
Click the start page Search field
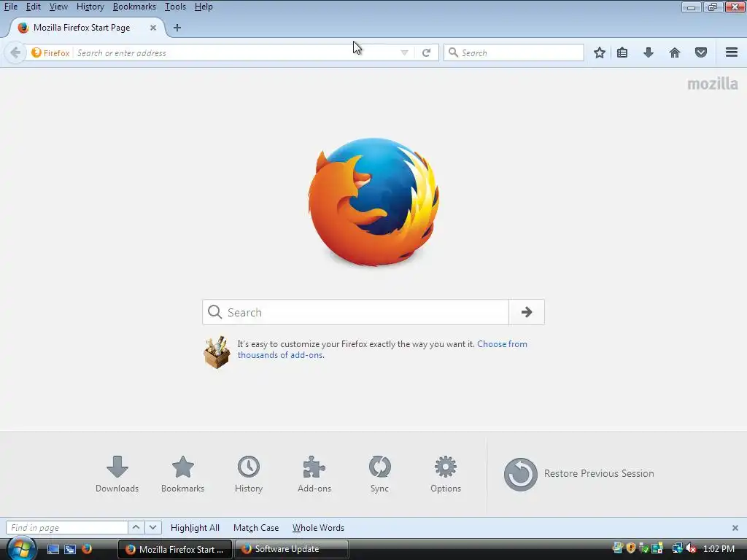pyautogui.click(x=355, y=312)
